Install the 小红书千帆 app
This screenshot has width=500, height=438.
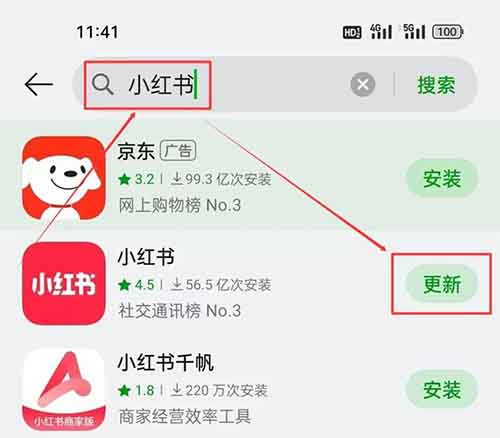pos(442,389)
